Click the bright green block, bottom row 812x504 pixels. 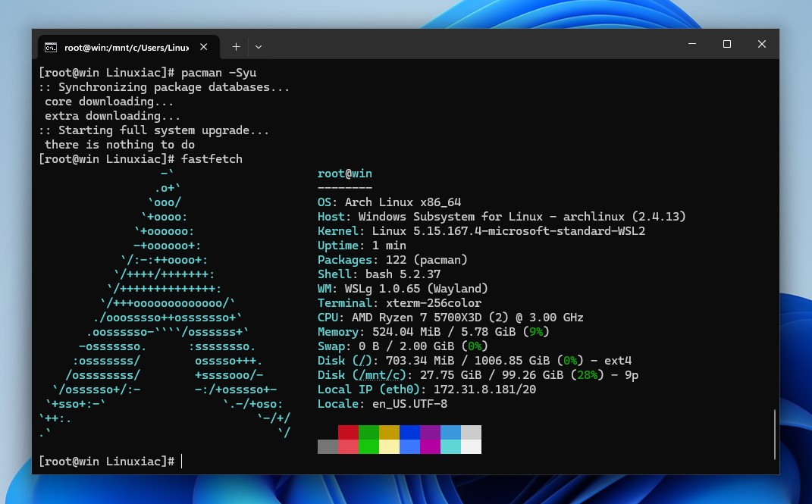point(368,446)
